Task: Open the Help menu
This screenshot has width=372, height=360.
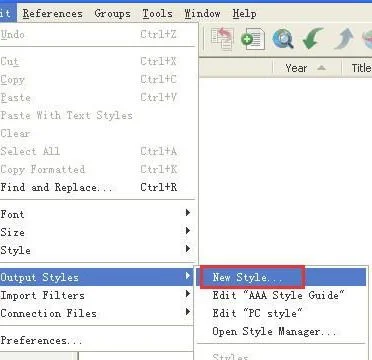Action: [244, 14]
